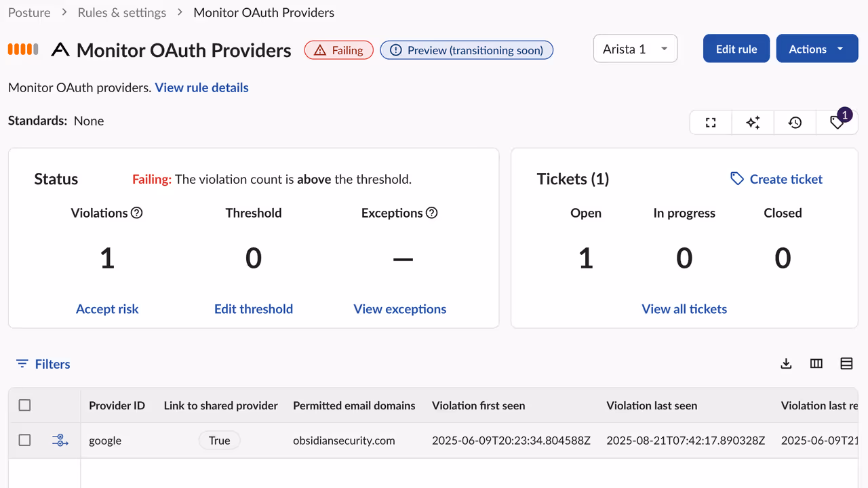This screenshot has height=488, width=868.
Task: Open the Arista 1 tenant dropdown
Action: pos(635,49)
